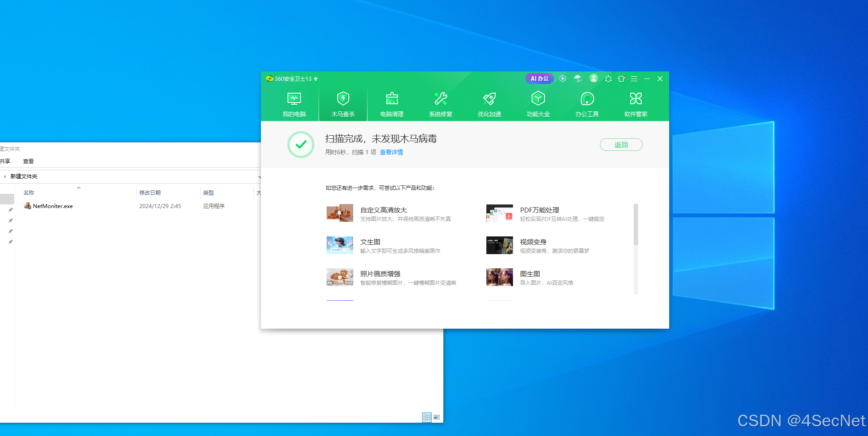The width and height of the screenshot is (868, 436).
Task: Open the 我的电脑 monitor icon tab
Action: 294,98
